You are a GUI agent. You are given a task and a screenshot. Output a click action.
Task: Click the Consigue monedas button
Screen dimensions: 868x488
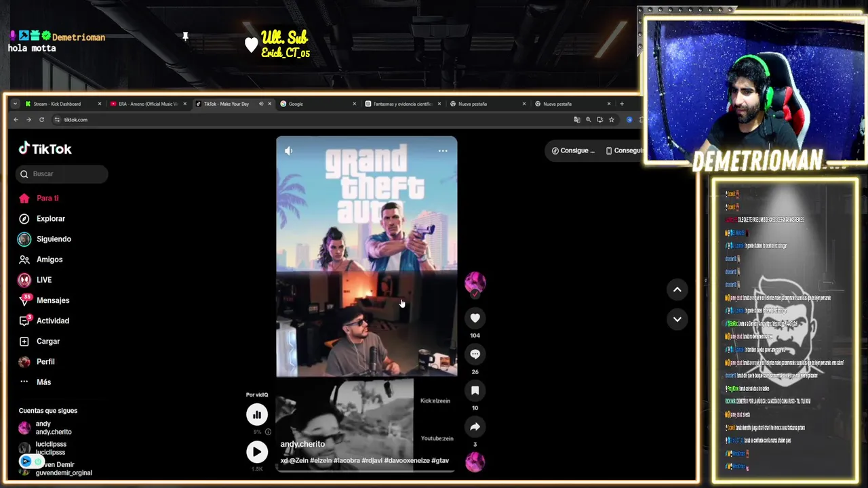pyautogui.click(x=573, y=150)
